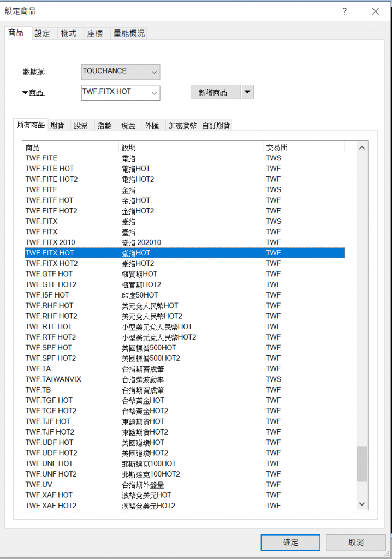
Task: Select the TWF.FITX HOT2 row
Action: click(51, 264)
